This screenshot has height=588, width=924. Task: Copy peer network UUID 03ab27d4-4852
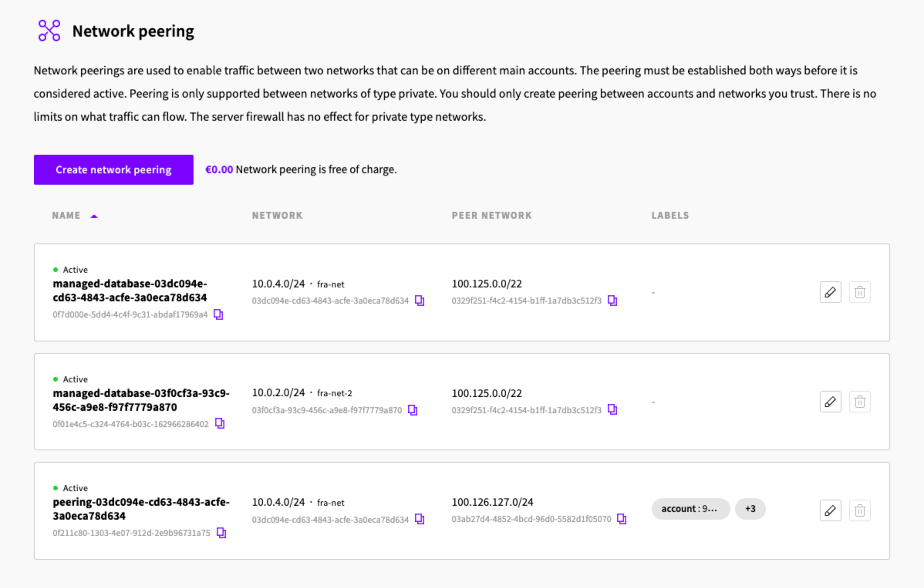coord(622,519)
